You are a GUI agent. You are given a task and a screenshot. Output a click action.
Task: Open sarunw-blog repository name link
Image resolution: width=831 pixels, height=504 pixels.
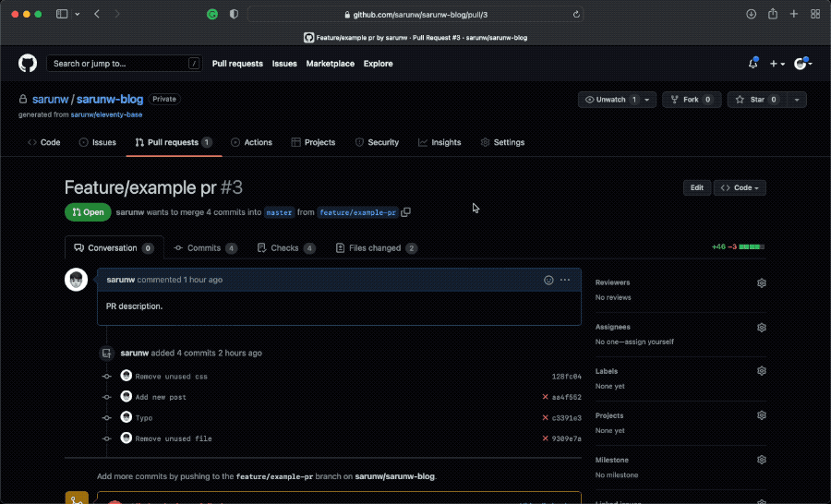pos(110,99)
